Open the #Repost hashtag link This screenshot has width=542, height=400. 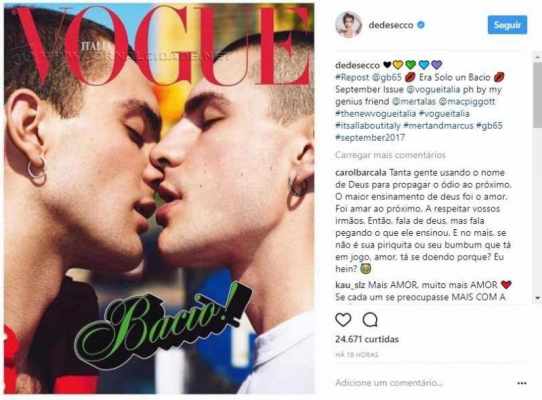pos(350,77)
